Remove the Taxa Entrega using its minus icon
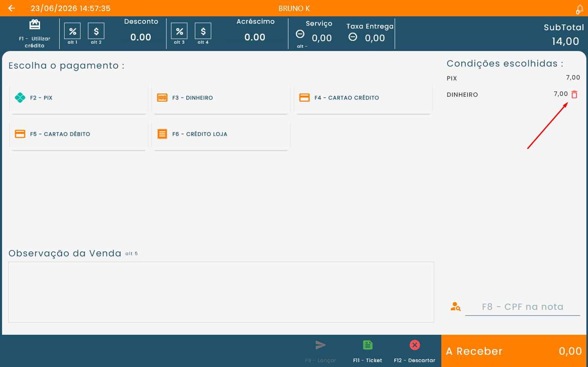The image size is (588, 367). [x=353, y=37]
